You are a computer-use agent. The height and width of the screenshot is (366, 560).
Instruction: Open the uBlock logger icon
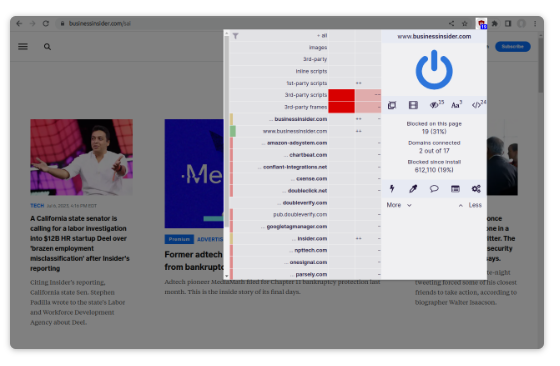(x=455, y=189)
